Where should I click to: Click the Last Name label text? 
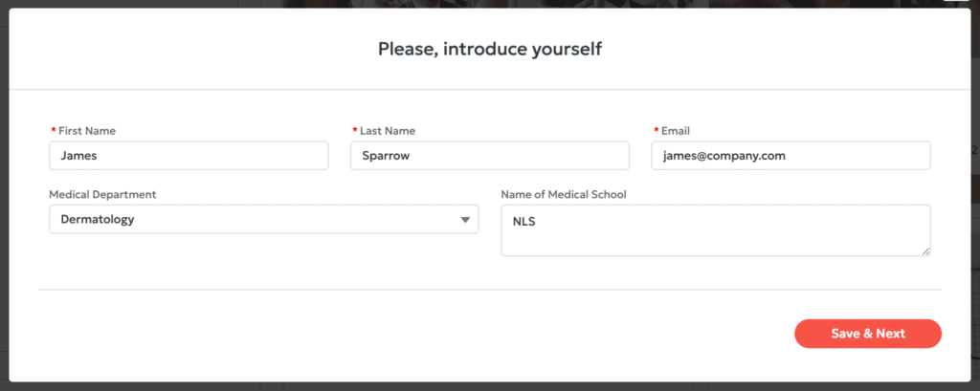(x=388, y=131)
